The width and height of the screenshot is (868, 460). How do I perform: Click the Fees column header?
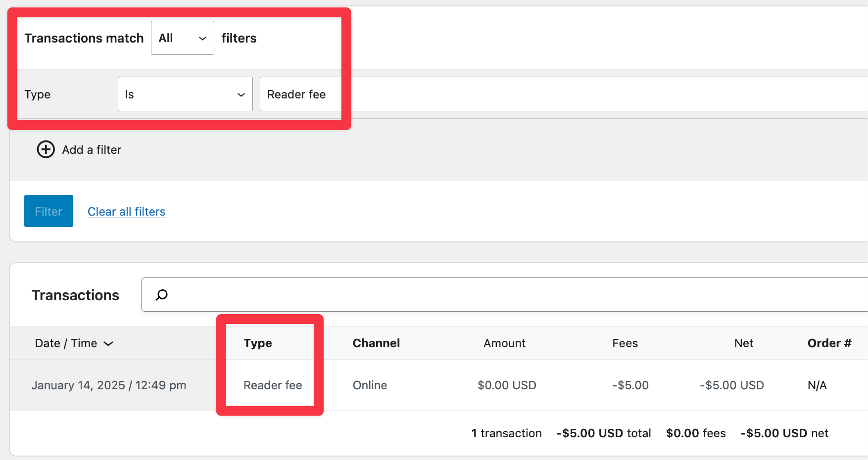point(625,343)
